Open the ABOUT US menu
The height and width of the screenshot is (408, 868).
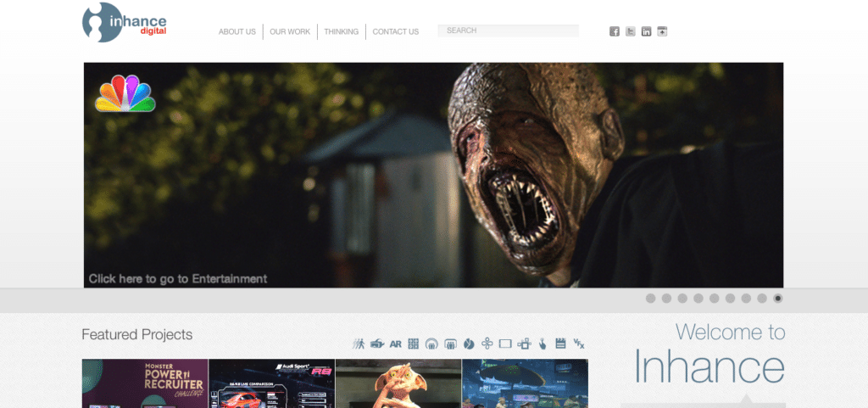237,32
